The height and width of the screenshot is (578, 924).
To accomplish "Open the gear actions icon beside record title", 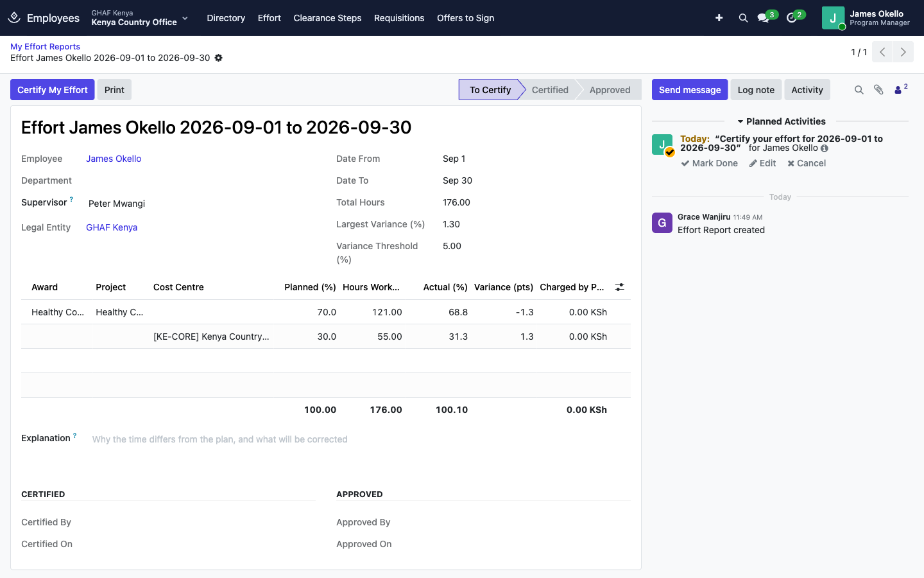I will click(x=218, y=58).
